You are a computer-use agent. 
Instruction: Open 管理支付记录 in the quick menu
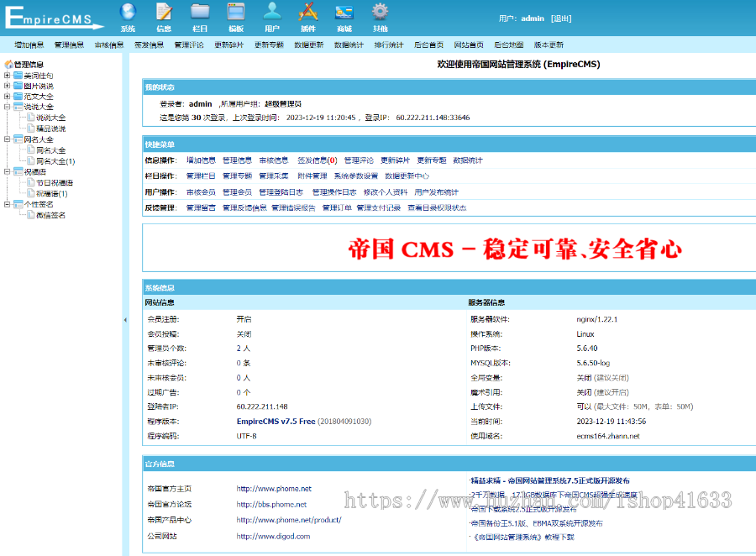point(379,207)
